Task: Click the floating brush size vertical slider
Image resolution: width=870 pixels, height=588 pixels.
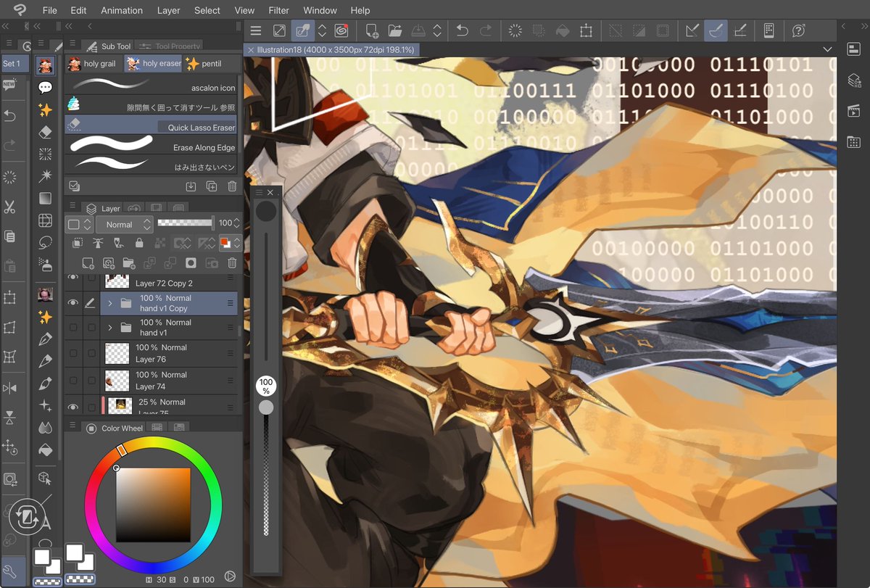Action: click(x=267, y=297)
